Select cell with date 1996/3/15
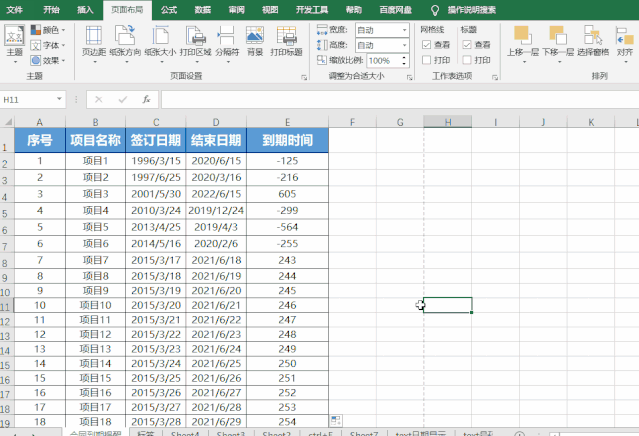 pos(156,161)
